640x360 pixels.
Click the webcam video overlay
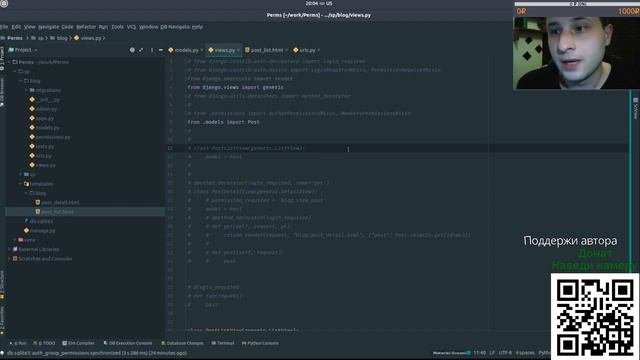tap(576, 53)
